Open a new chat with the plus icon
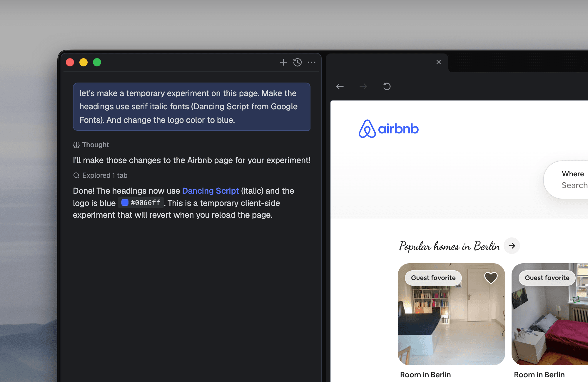The width and height of the screenshot is (588, 382). (x=283, y=62)
